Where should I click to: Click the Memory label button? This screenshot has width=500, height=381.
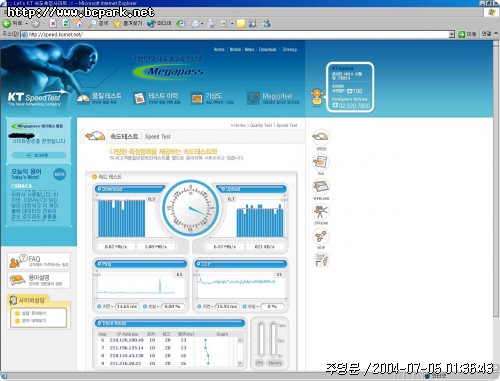(x=275, y=362)
